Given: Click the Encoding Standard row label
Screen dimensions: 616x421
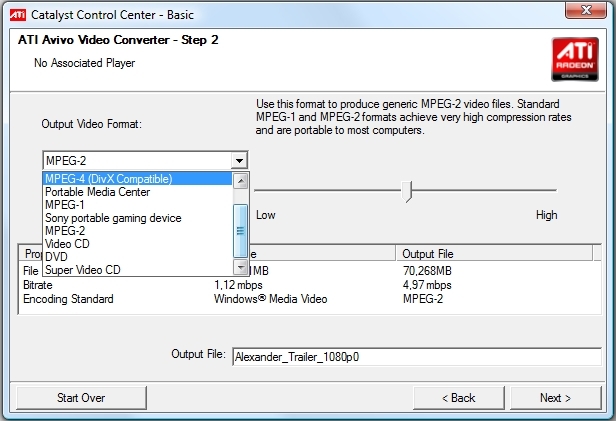Looking at the screenshot, I should coord(68,299).
